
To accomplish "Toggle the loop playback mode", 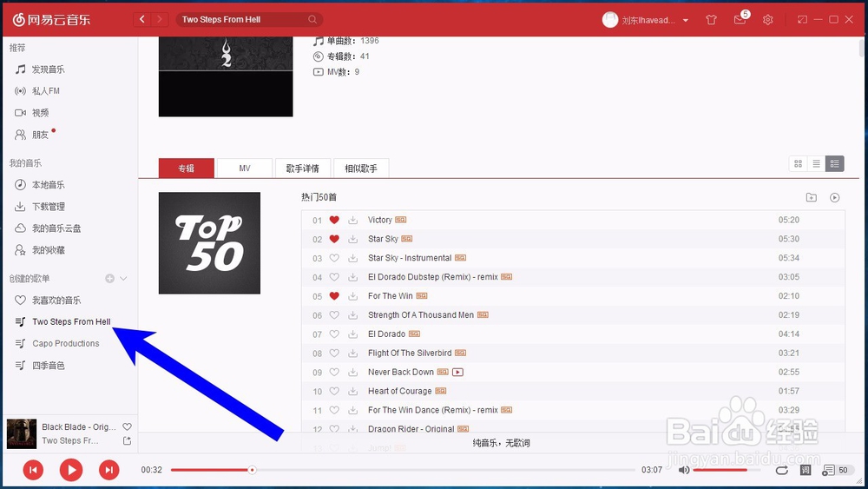I will pos(782,470).
